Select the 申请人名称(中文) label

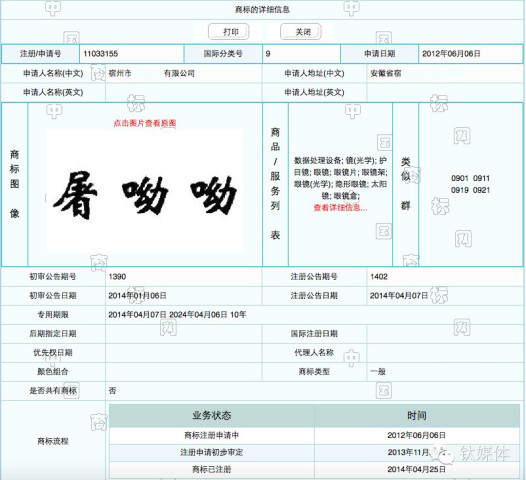[x=53, y=73]
